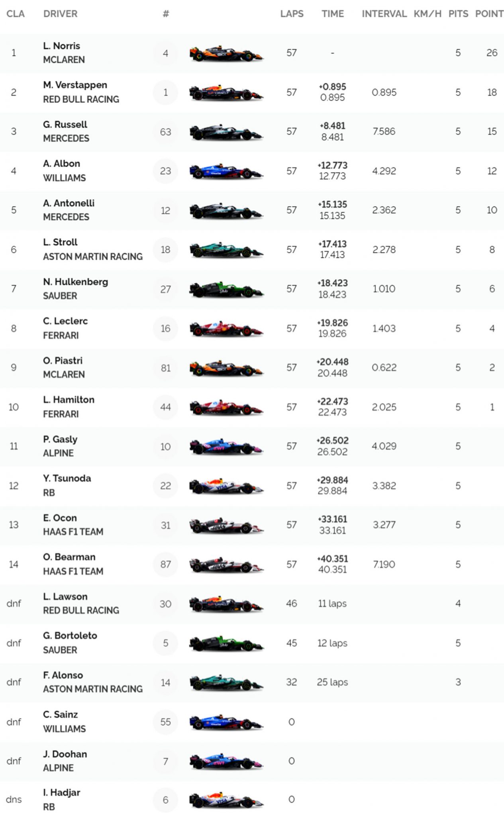Click the number 81 badge for Piastri
The width and height of the screenshot is (504, 816).
165,368
